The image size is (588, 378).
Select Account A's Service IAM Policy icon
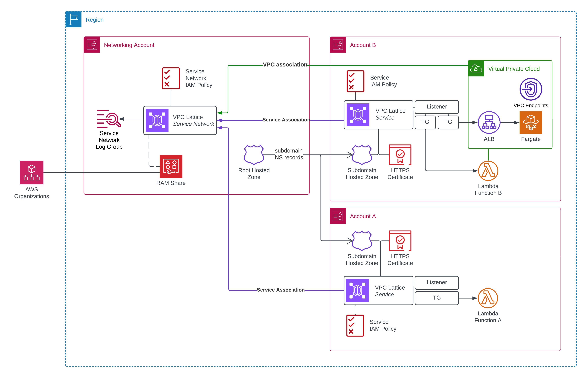(x=355, y=325)
